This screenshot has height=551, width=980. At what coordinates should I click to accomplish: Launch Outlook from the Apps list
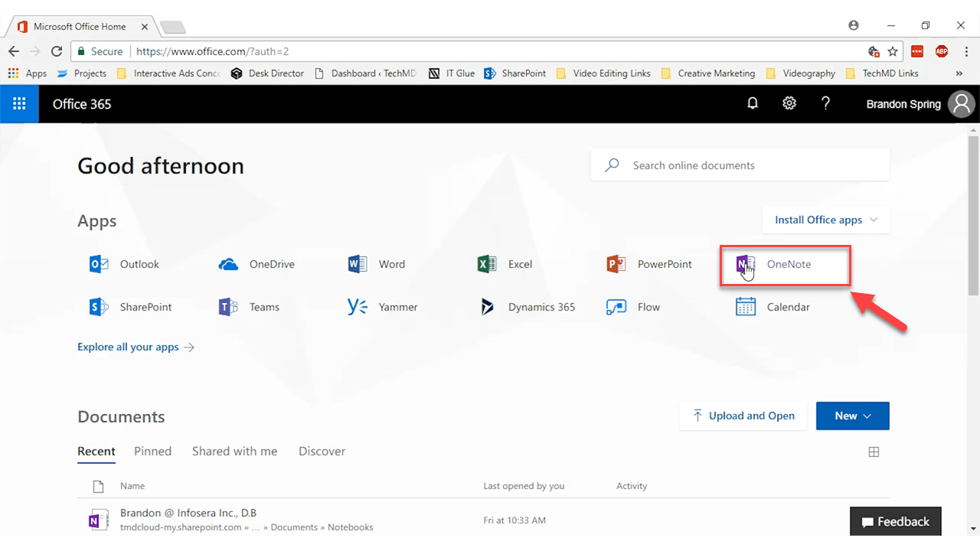125,264
